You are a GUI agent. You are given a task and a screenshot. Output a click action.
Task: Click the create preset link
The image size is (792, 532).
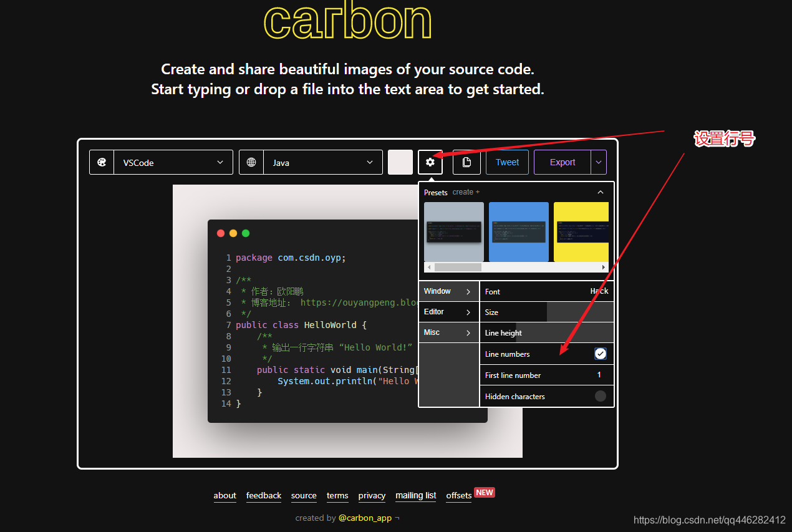click(466, 192)
